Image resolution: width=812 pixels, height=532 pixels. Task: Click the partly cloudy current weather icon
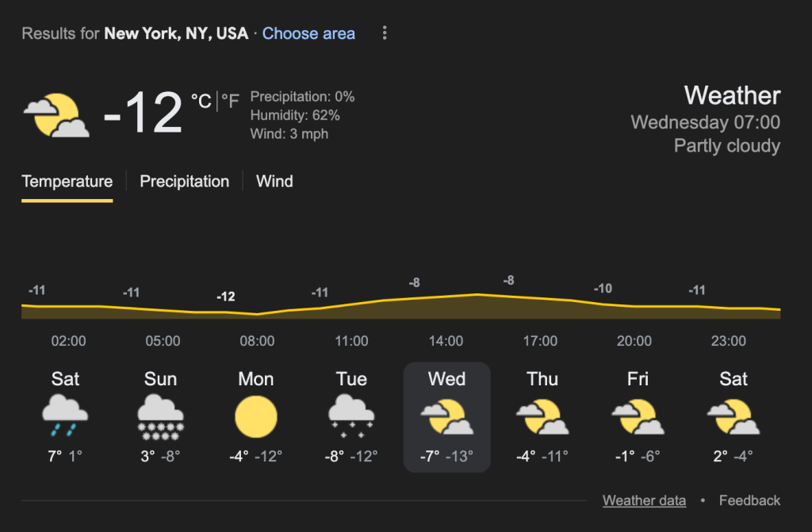pyautogui.click(x=56, y=113)
